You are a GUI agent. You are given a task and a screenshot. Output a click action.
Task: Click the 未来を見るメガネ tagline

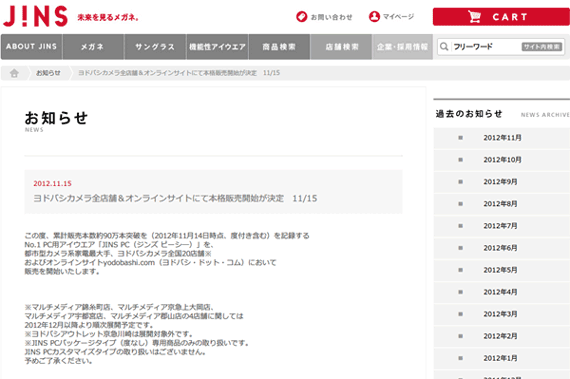click(x=108, y=17)
